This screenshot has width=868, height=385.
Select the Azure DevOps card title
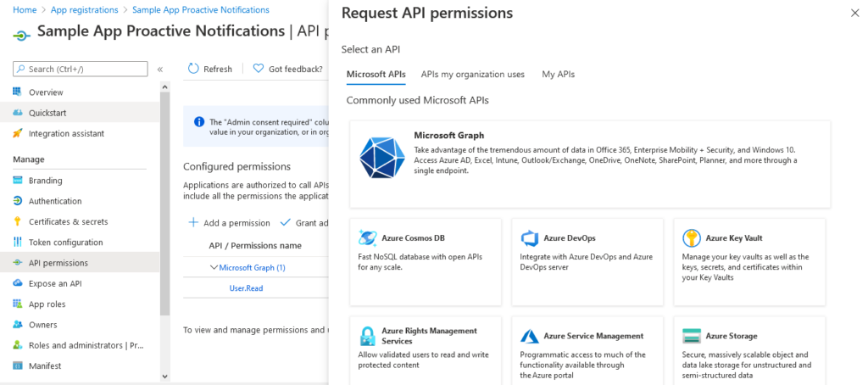570,238
